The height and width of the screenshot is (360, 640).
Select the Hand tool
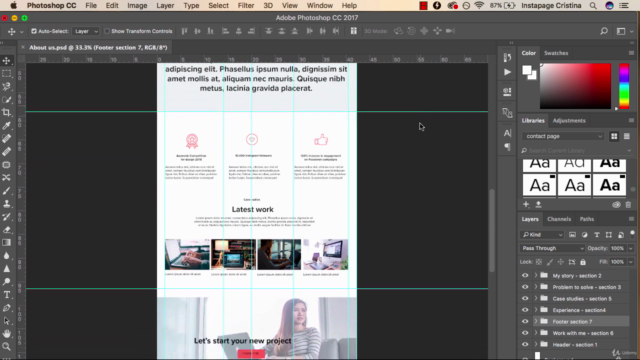tap(7, 334)
